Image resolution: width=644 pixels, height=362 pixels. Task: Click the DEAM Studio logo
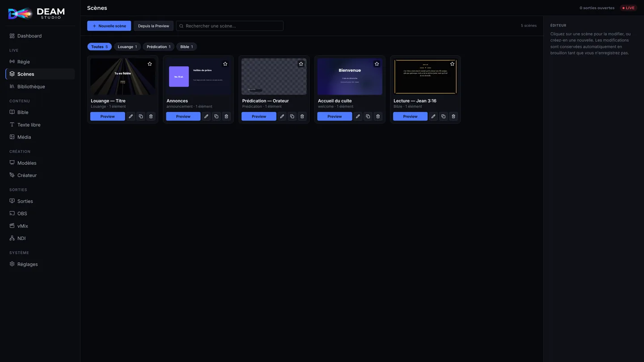point(37,13)
